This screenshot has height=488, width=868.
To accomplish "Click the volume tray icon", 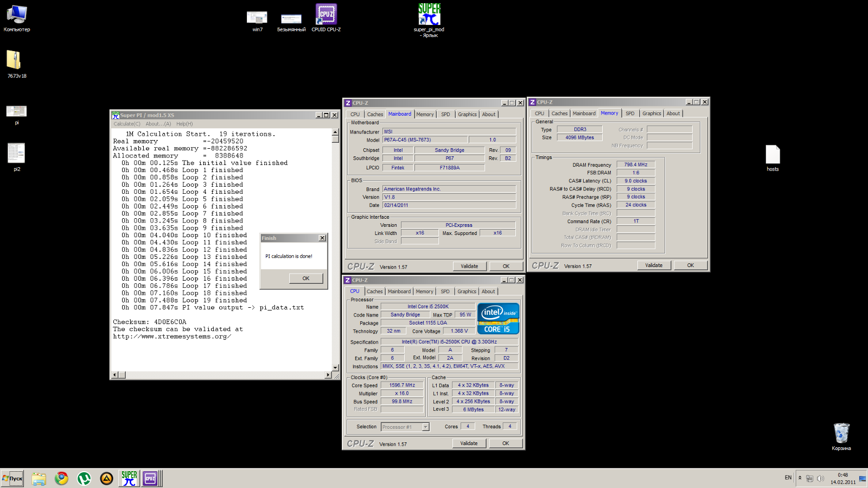I will tap(820, 478).
